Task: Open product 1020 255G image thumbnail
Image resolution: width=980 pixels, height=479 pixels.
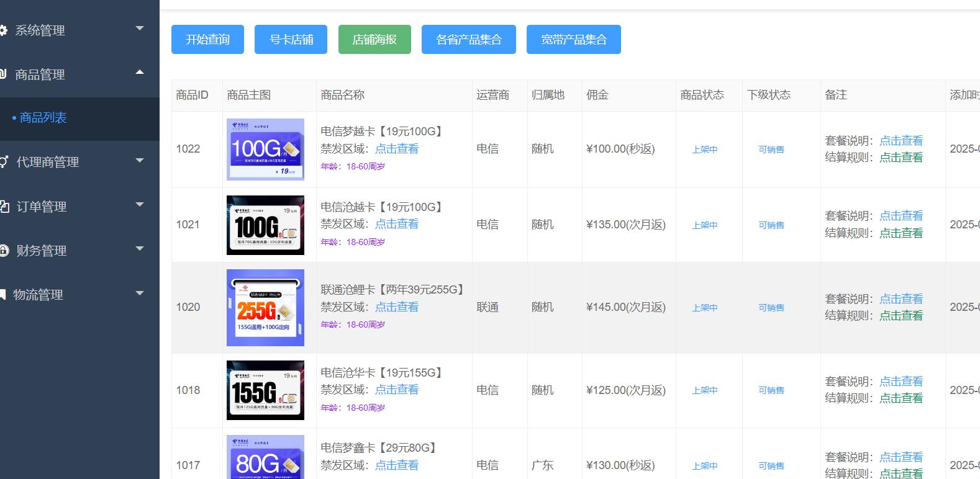Action: pos(265,308)
